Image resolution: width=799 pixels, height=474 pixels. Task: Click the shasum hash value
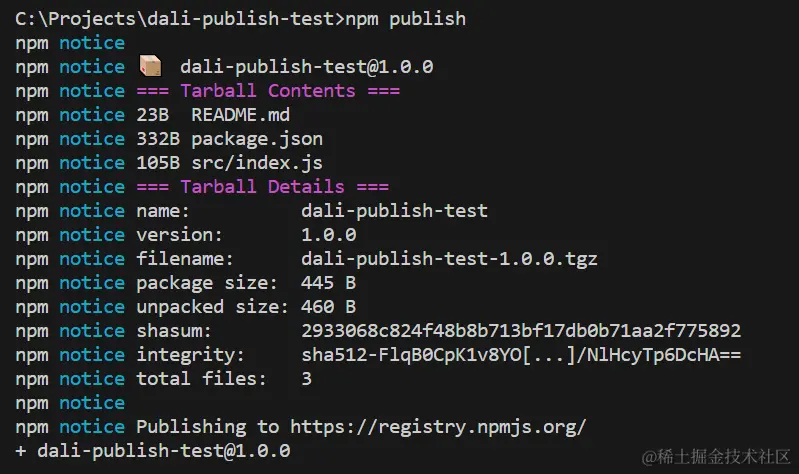pos(521,331)
